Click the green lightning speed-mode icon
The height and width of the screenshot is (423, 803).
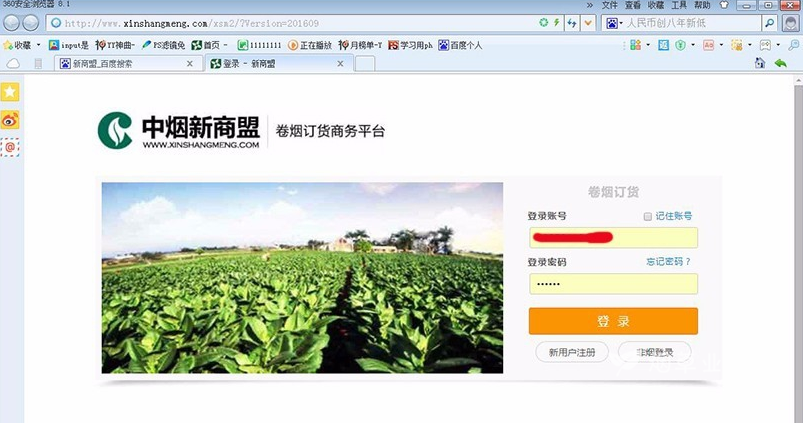tap(556, 23)
